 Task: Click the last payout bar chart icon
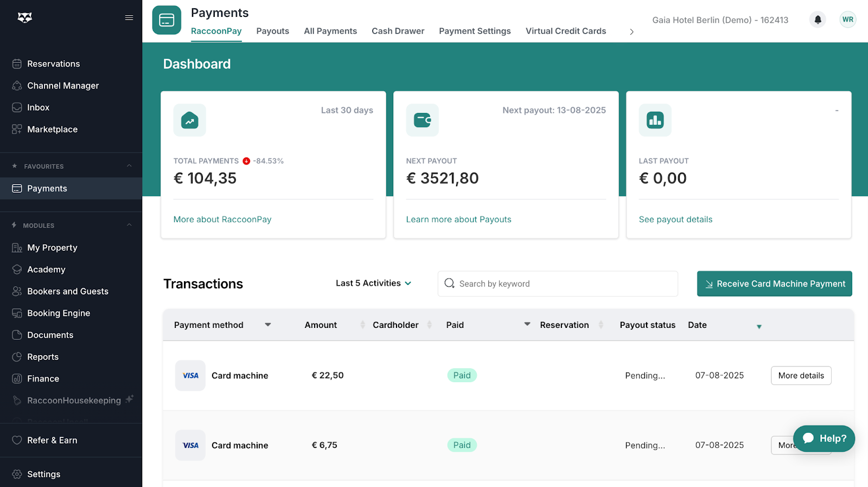coord(655,120)
